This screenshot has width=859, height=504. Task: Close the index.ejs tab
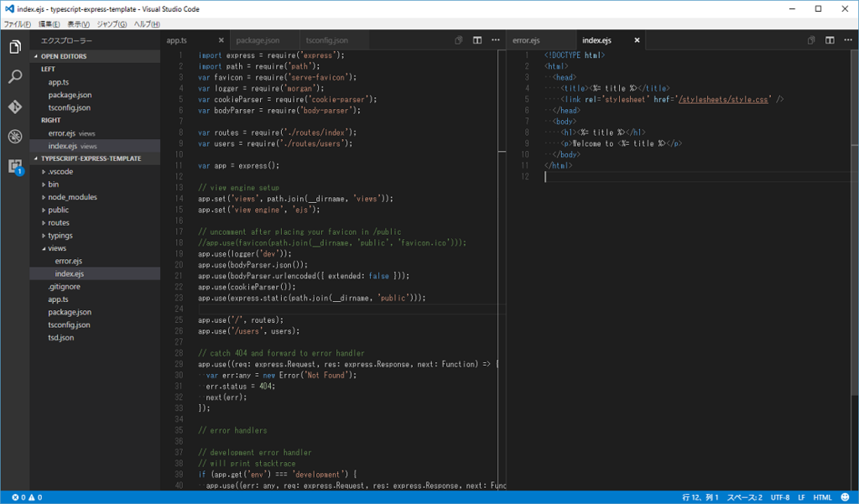638,40
